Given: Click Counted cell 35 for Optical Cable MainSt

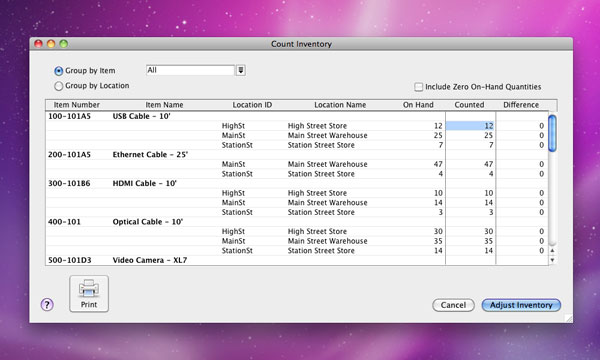Looking at the screenshot, I should 470,241.
